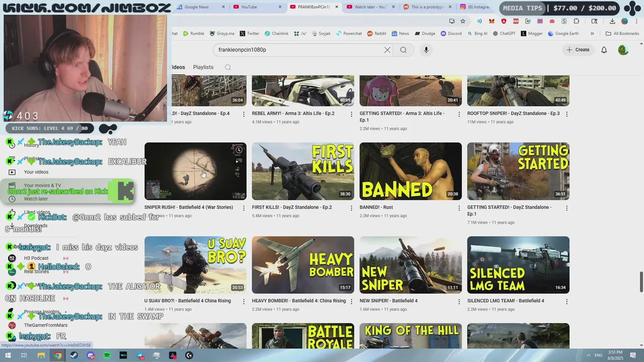
Task: Open the Groyp.me bookmark
Action: coord(221,34)
